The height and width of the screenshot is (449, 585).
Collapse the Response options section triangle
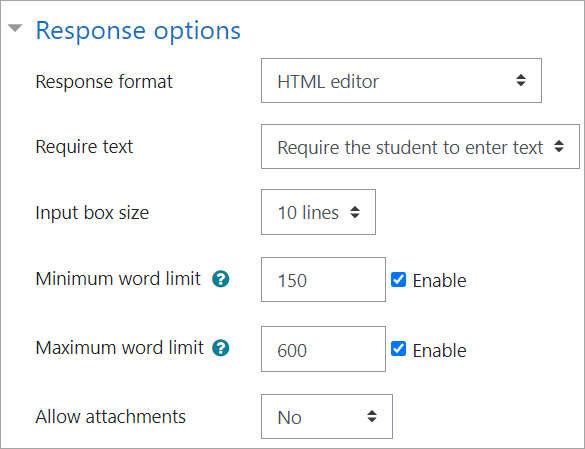pyautogui.click(x=15, y=28)
